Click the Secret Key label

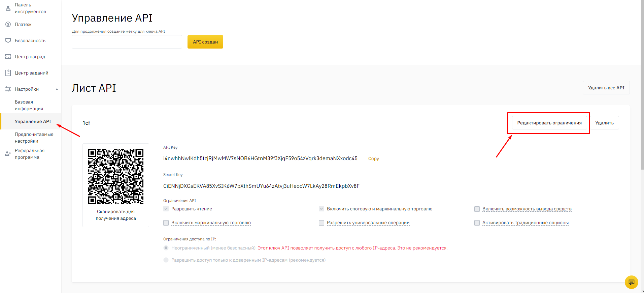[173, 175]
